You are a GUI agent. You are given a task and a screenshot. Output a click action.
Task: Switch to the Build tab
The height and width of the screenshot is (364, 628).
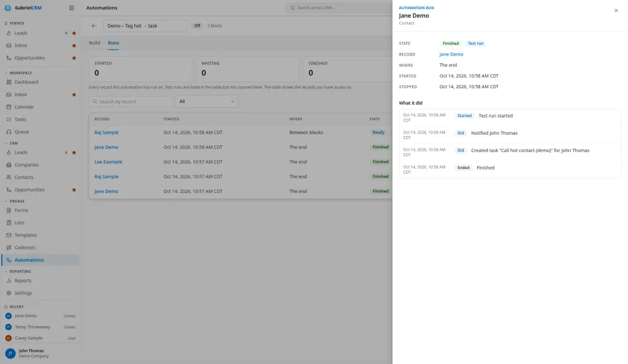click(94, 43)
